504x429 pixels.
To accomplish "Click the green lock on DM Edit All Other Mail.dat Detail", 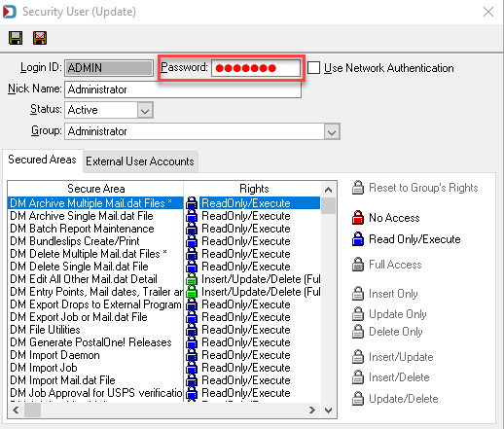I will (x=192, y=279).
